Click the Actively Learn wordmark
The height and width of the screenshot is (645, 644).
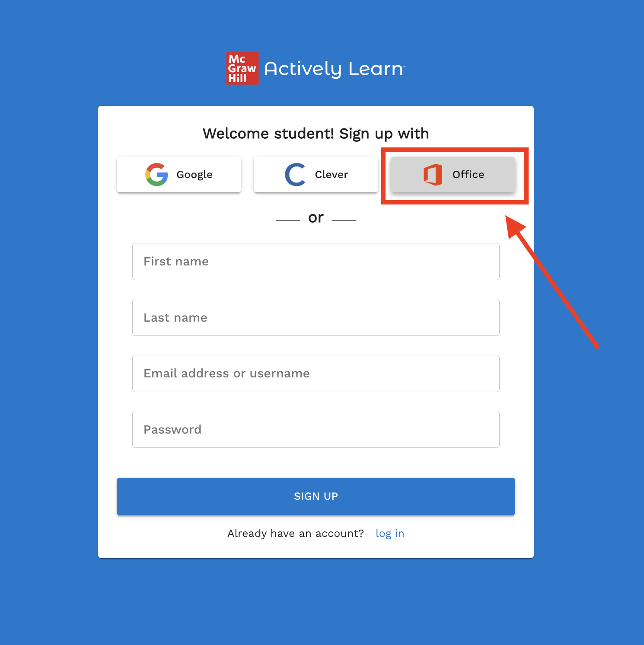[335, 69]
